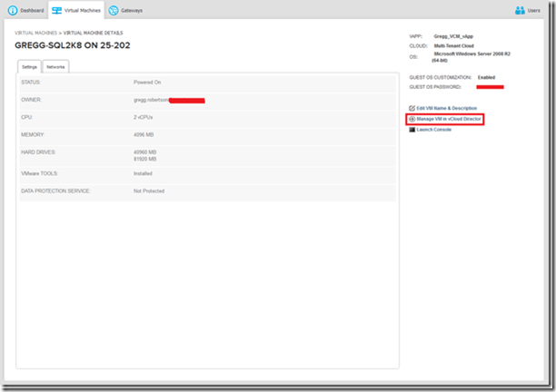Open the Dashboard tab
Screen dimensions: 556x392
(x=32, y=11)
